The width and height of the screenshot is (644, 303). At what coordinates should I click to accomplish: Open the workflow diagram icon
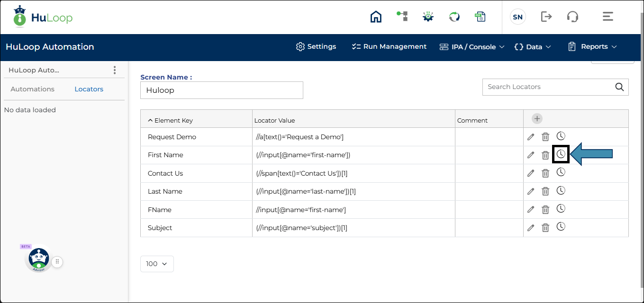pos(402,17)
